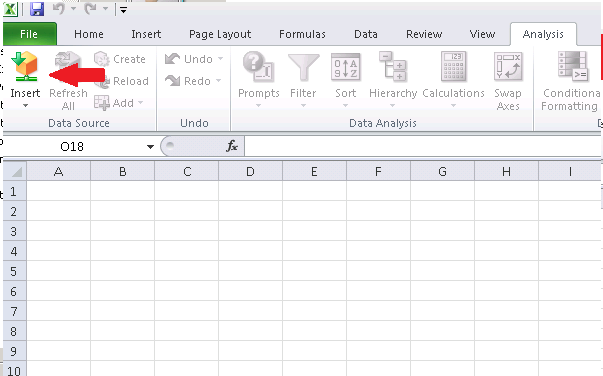The width and height of the screenshot is (603, 376).
Task: Open the File tab
Action: [29, 34]
